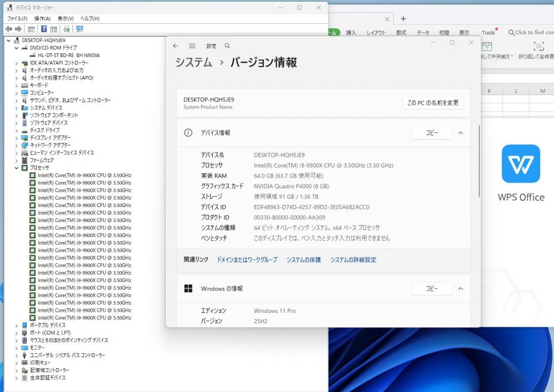Collapse the DVD/CD-ROM ドライブ node
This screenshot has width=554, height=392.
tap(16, 48)
